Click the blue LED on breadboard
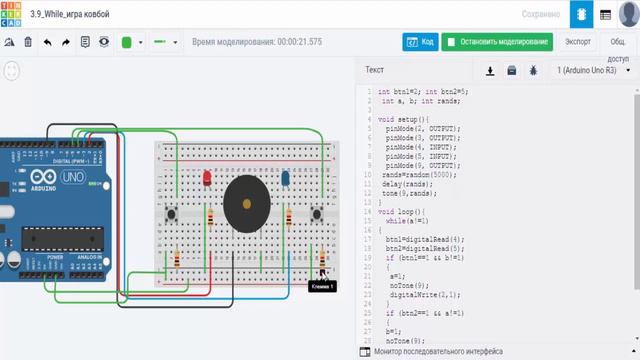The height and width of the screenshot is (360, 640). point(285,178)
